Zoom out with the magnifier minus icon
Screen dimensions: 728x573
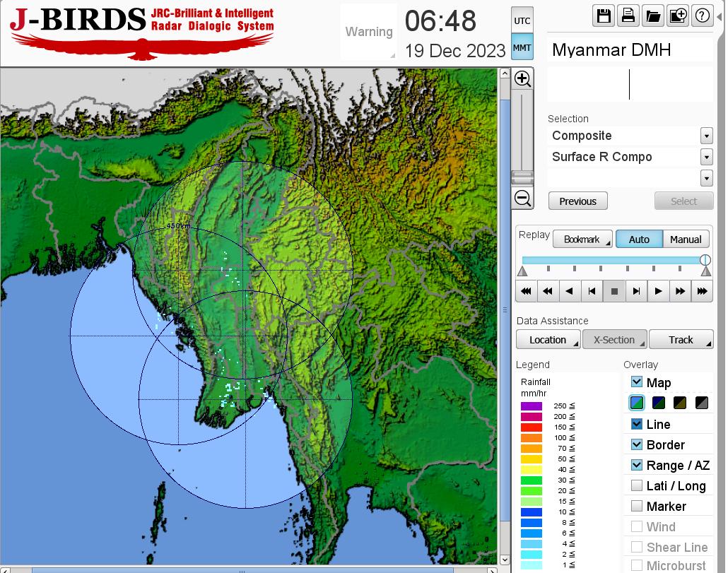coord(523,199)
